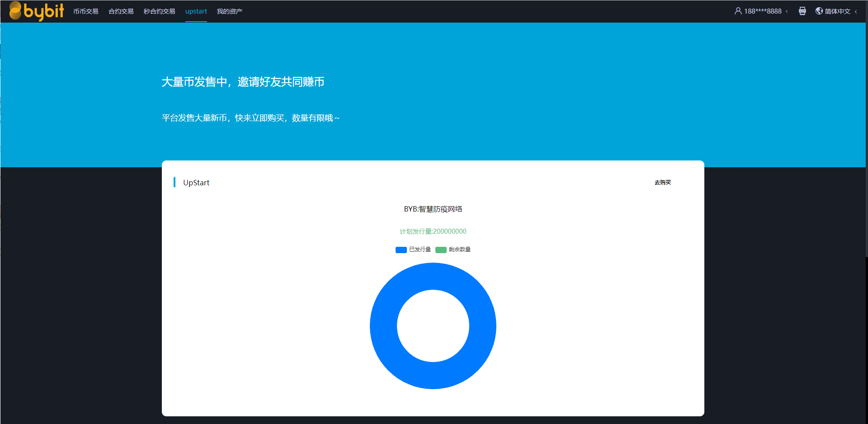Click the blue donut chart ring
The image size is (868, 424).
coord(383,326)
